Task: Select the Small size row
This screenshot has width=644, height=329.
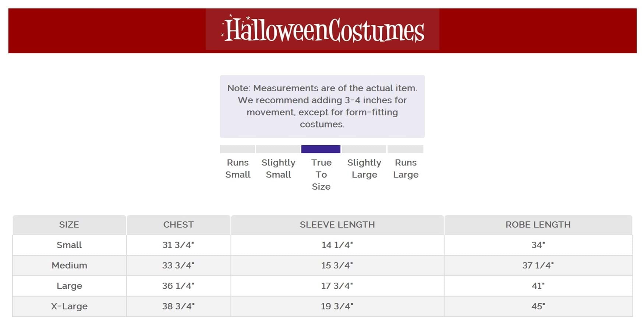Action: [322, 245]
